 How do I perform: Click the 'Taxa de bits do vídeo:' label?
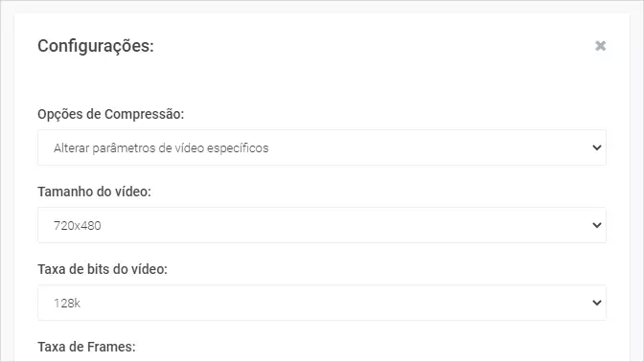[103, 269]
